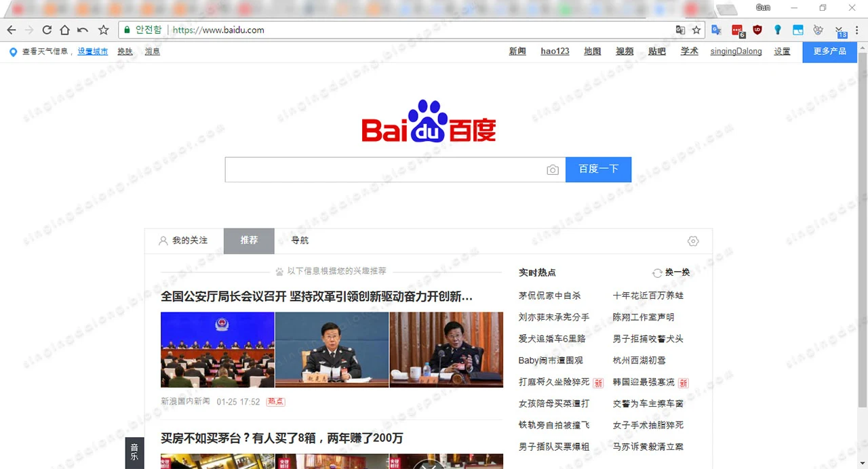Open uBlock Origin shield extension

tap(757, 30)
